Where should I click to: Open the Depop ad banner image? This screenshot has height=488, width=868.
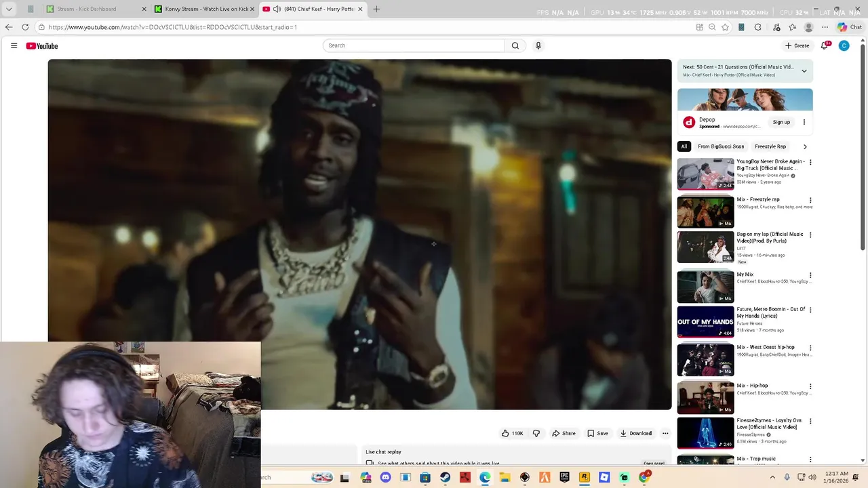click(x=745, y=100)
